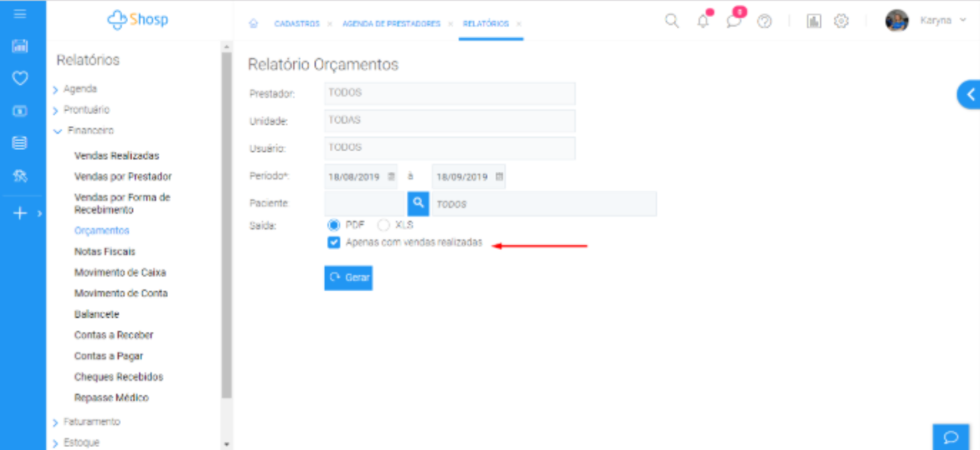Image resolution: width=980 pixels, height=450 pixels.
Task: Click the help question mark icon
Action: [764, 21]
